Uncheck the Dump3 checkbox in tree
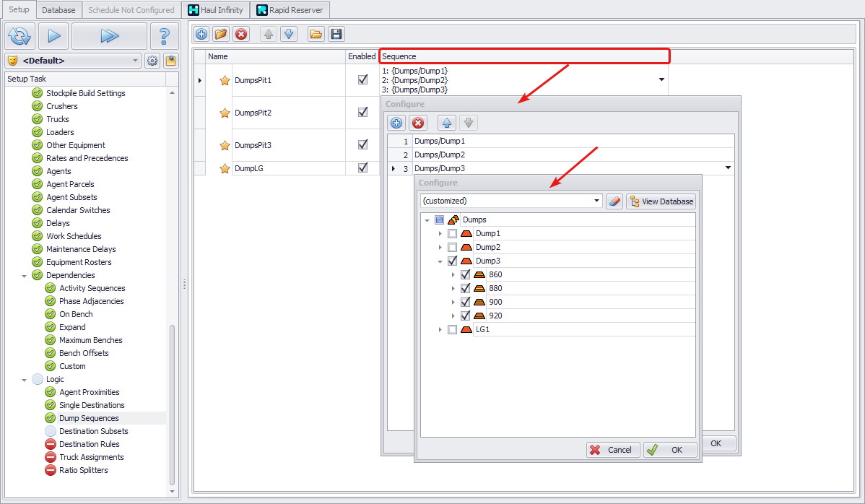 tap(453, 261)
